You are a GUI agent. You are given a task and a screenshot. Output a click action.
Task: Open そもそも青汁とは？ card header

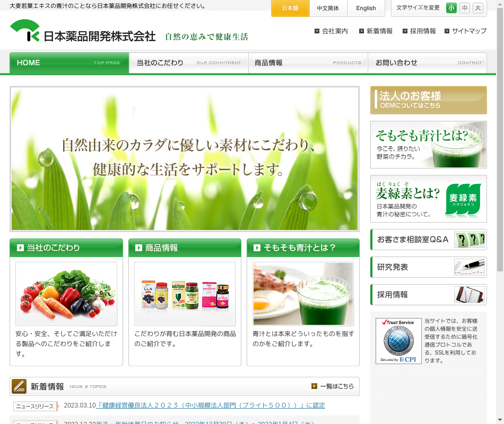click(303, 248)
